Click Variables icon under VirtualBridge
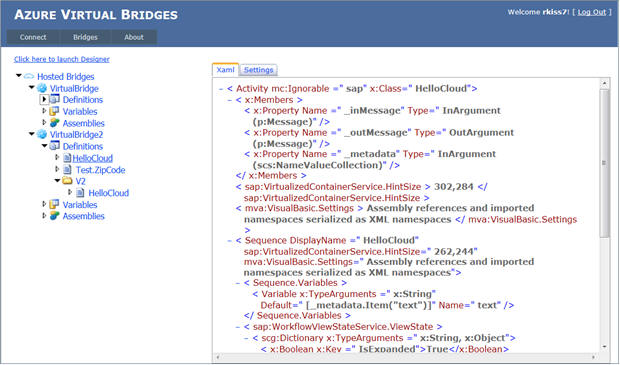Viewport: 620px width, 365px height. point(55,111)
